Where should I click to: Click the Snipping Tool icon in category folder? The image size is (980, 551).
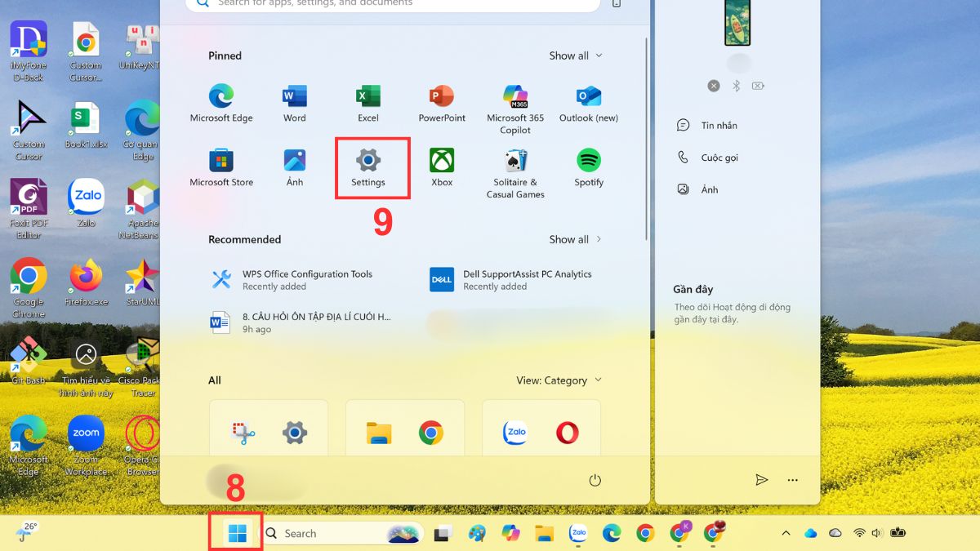243,433
